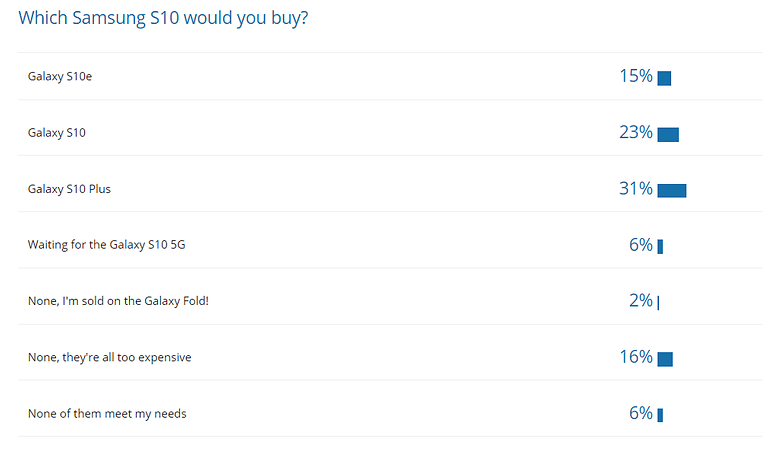782x450 pixels.
Task: Click the 23% percentage label
Action: pos(636,132)
